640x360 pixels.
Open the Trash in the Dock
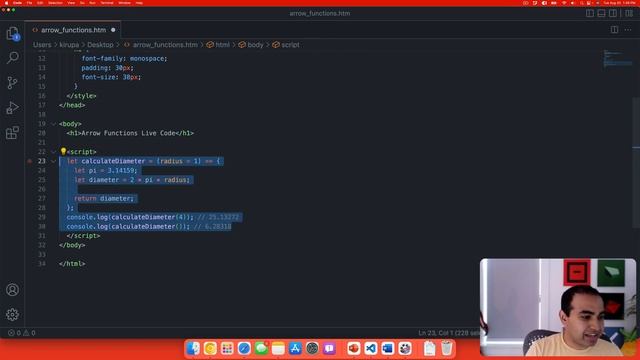click(447, 348)
